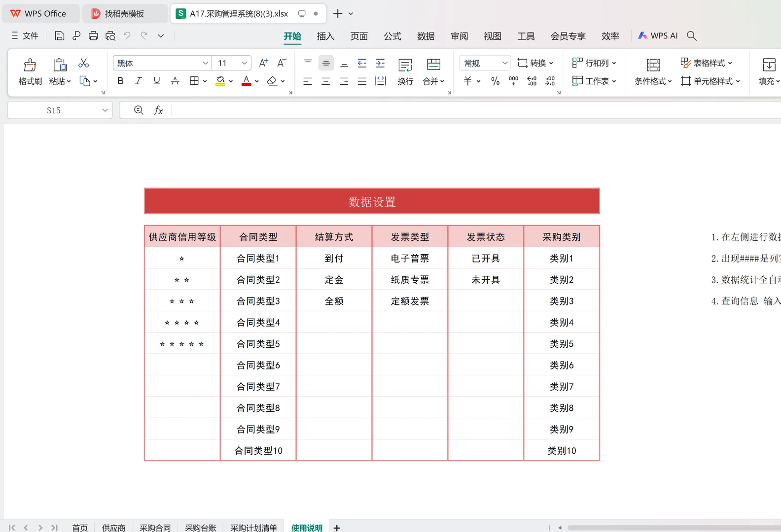Open the Formulas (公式) ribbon tab
Screen dimensions: 781x532
point(392,36)
